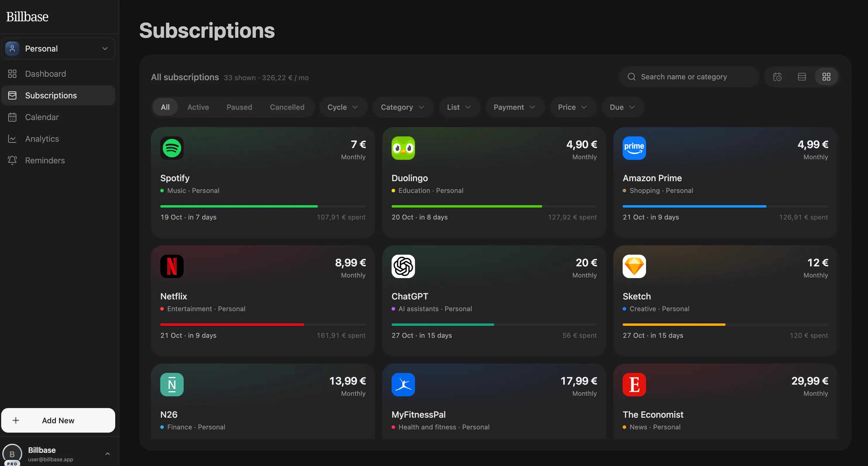Click the Personal profile avatar icon
Screen dimensions: 868x466
(12, 49)
